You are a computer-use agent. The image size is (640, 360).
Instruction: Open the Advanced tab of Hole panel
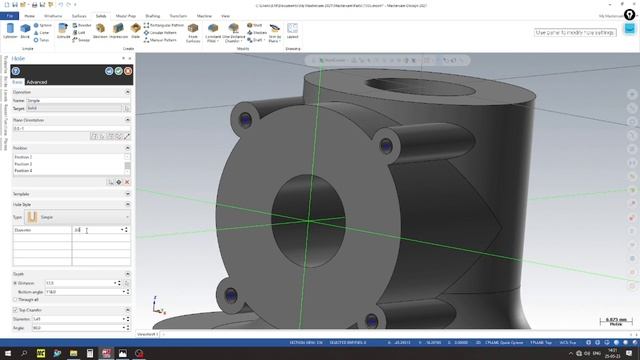[x=37, y=82]
